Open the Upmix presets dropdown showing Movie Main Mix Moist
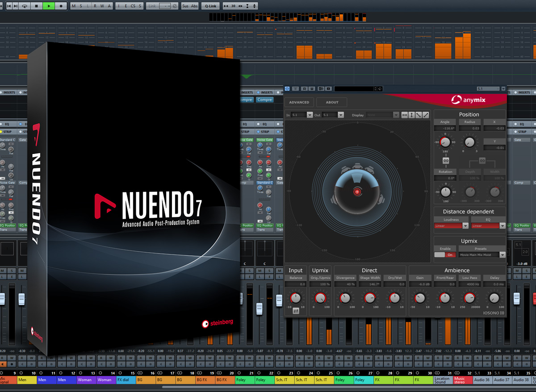 tap(482, 254)
